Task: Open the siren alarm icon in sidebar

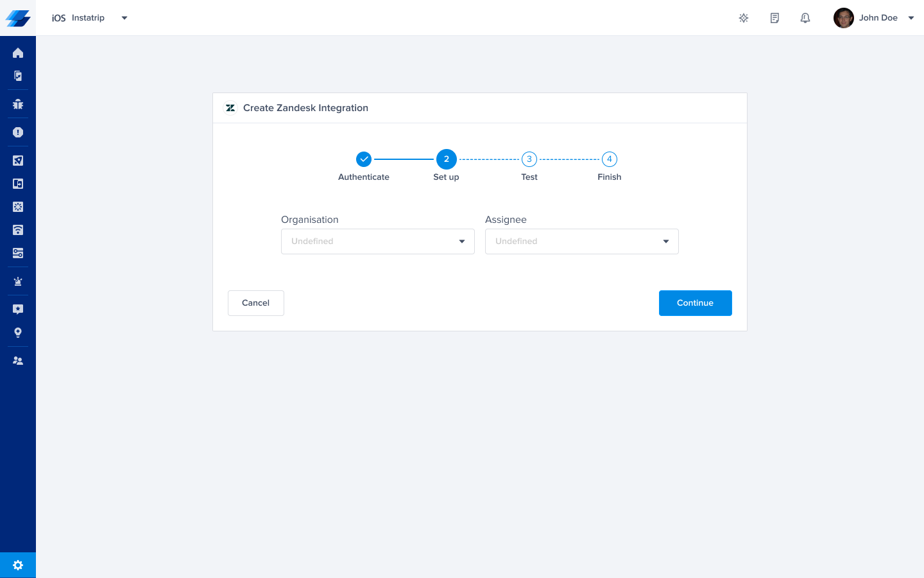Action: click(x=18, y=281)
